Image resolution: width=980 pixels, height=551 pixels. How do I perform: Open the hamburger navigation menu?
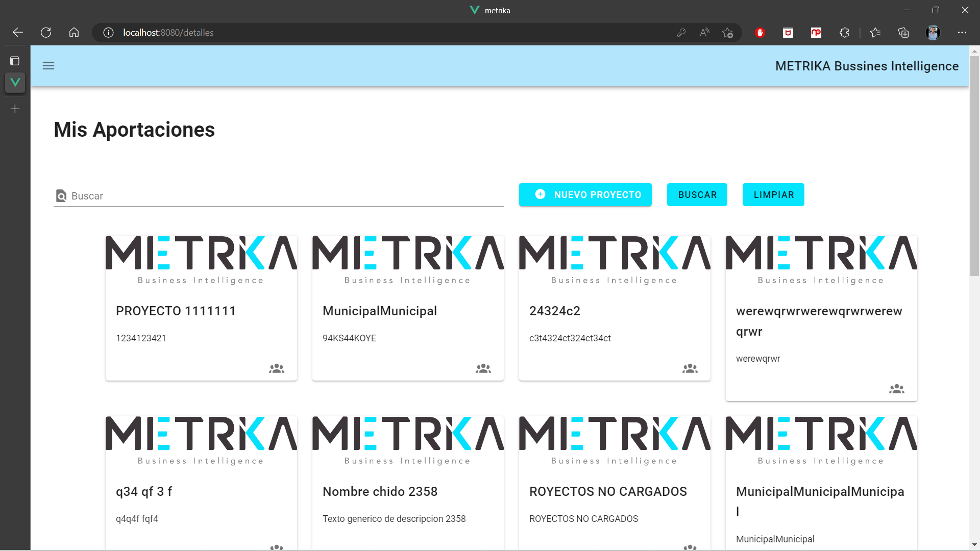(x=48, y=66)
